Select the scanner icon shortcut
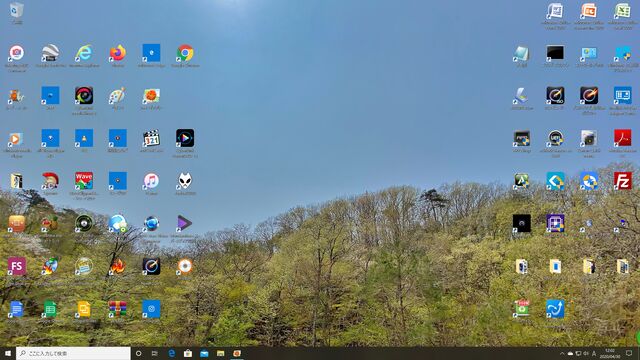Viewport: 640px width, 360px height. (x=522, y=96)
